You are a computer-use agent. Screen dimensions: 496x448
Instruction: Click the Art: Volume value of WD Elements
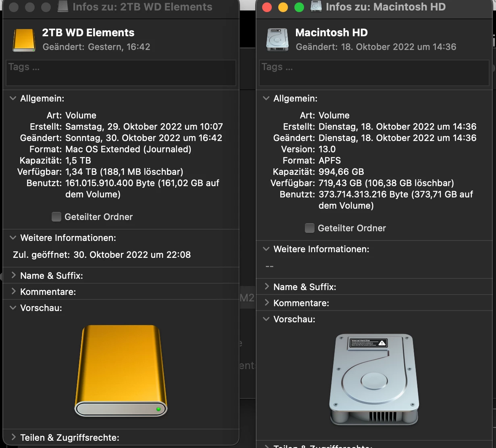pos(81,115)
